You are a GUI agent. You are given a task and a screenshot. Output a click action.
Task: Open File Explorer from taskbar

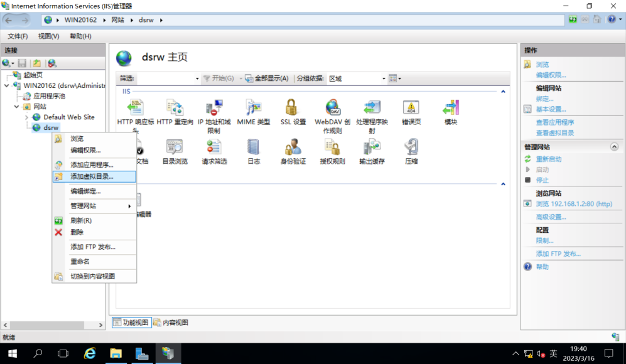[x=116, y=353]
